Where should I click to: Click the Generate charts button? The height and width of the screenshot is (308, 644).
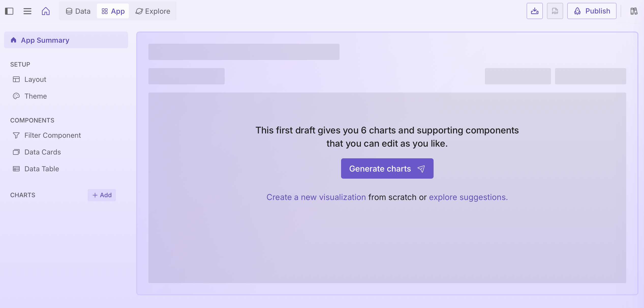(387, 169)
